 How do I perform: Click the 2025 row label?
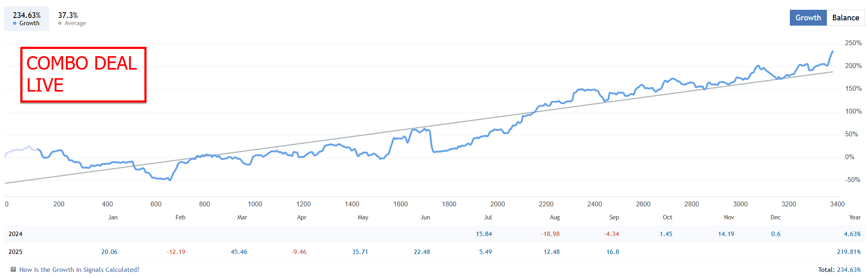[15, 252]
